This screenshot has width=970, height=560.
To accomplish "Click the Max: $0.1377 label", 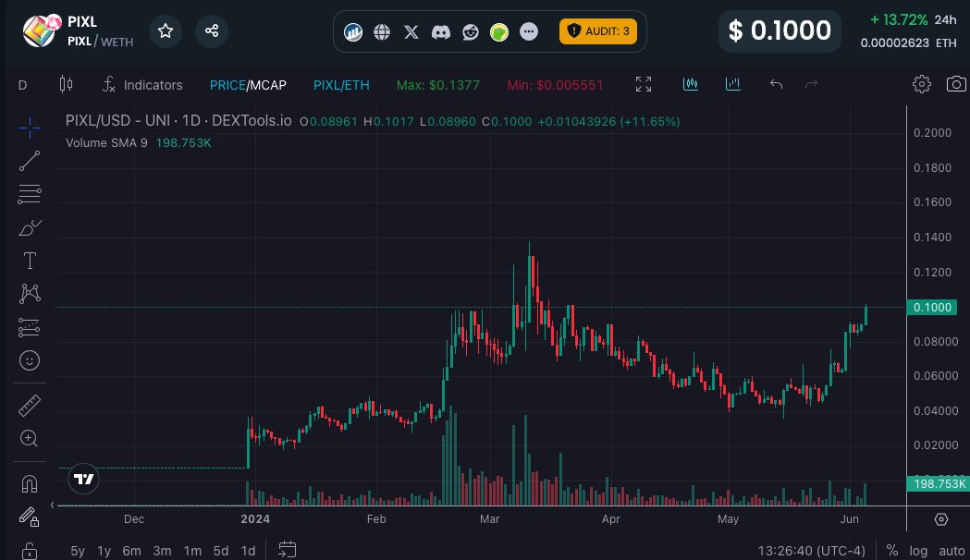I will point(438,85).
